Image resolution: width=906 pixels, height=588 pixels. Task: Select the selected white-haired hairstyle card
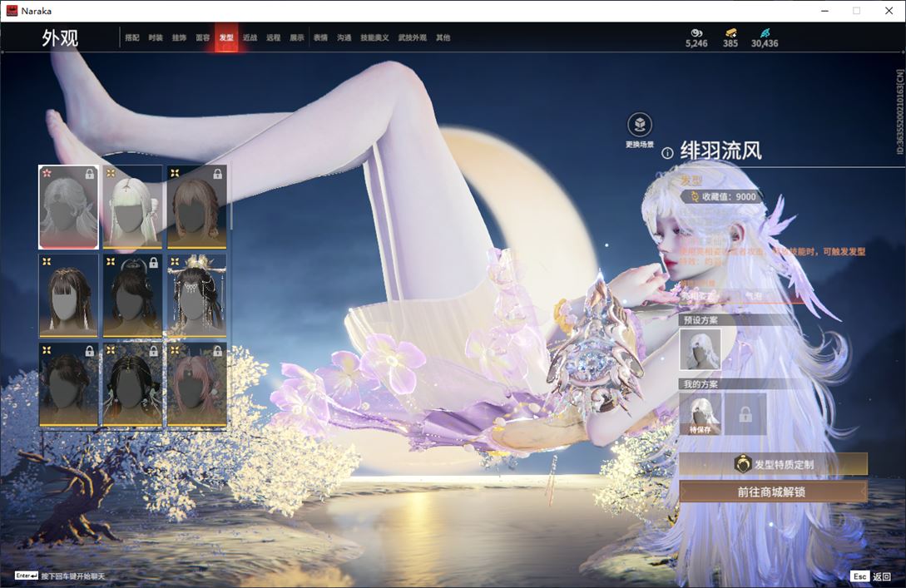[69, 207]
